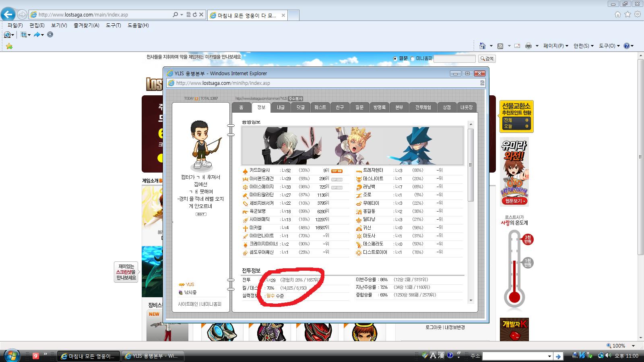Click the scroll-down arrow in the minihompy info panel
This screenshot has width=644, height=362.
pos(471,300)
